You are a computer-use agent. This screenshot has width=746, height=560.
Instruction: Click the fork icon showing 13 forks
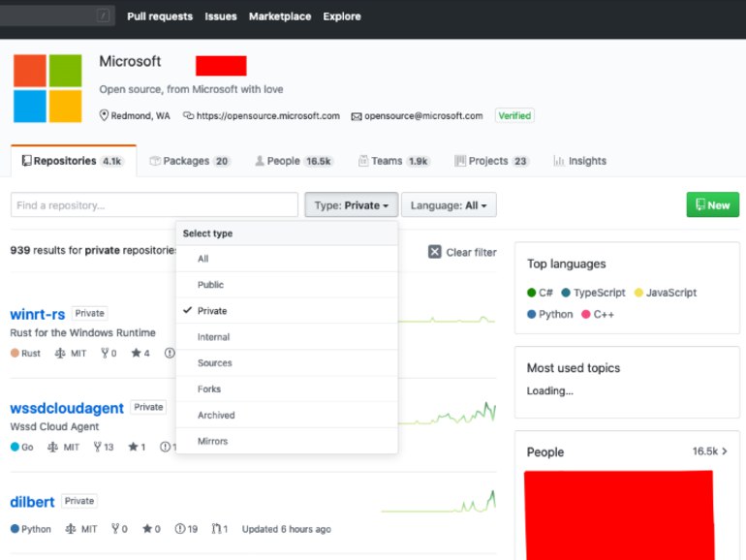coord(98,447)
